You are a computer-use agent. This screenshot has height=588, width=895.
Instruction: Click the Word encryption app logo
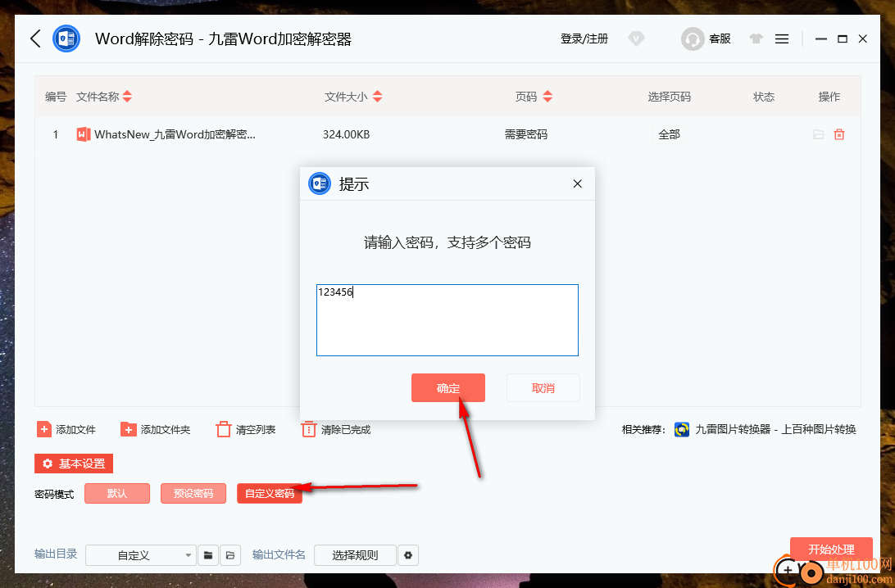point(66,38)
